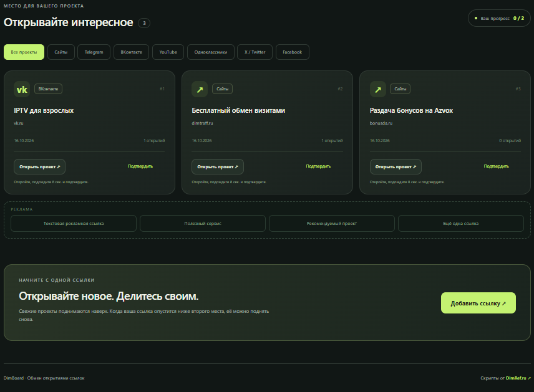The height and width of the screenshot is (392, 534).
Task: Click the VK logo icon on IPTV card
Action: coord(22,89)
